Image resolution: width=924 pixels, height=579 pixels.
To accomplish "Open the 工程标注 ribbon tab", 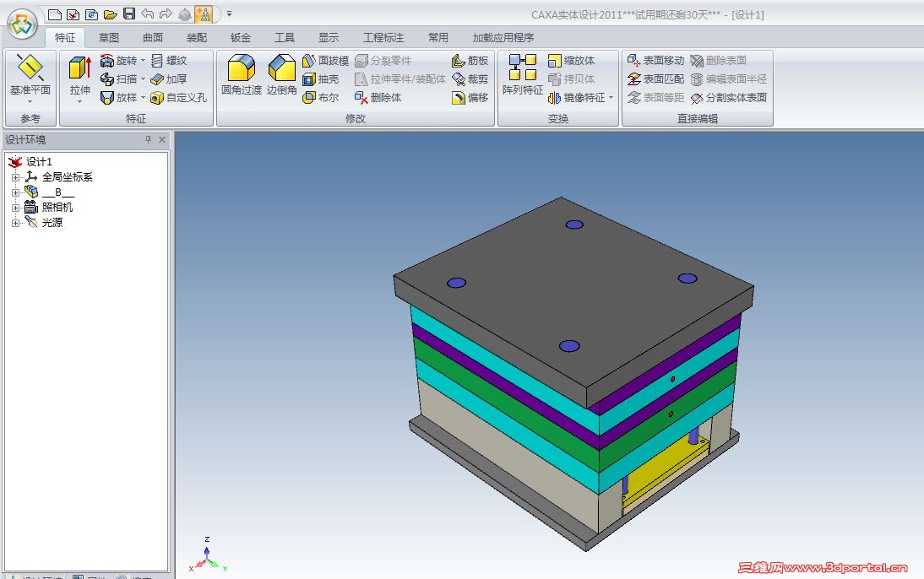I will pyautogui.click(x=383, y=38).
